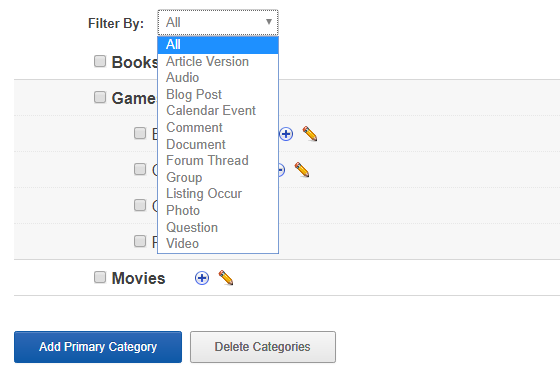The width and height of the screenshot is (560, 389).
Task: Click the Add Primary Category button
Action: (x=98, y=347)
